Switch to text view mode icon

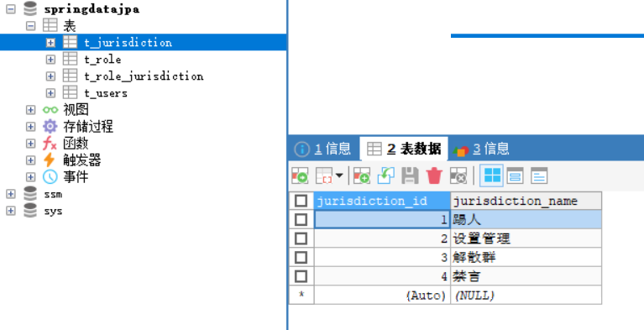click(539, 175)
